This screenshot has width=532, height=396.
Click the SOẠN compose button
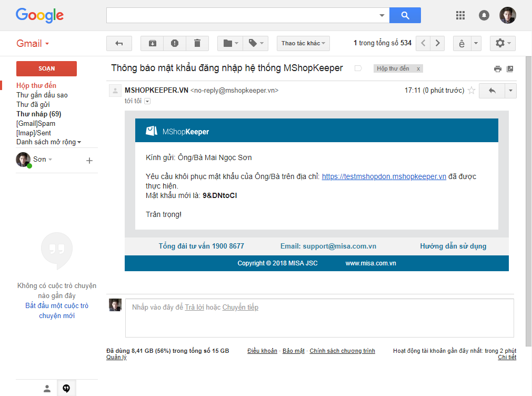click(x=46, y=68)
